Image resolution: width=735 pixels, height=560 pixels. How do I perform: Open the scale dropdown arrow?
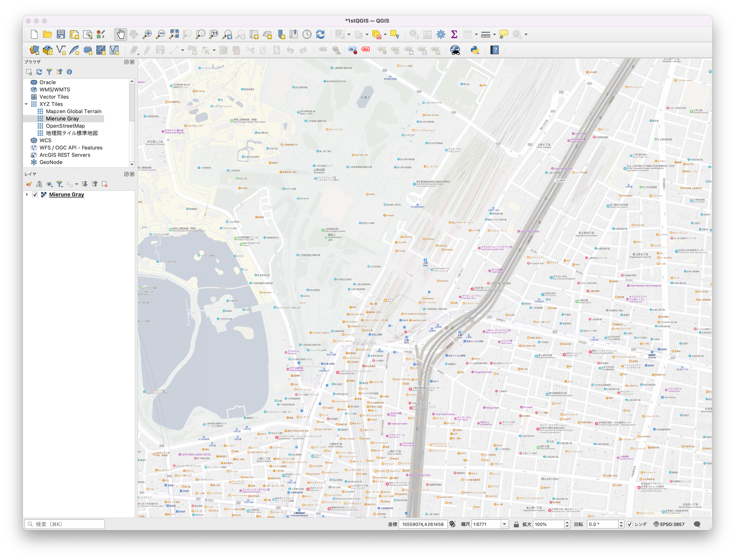(x=504, y=524)
